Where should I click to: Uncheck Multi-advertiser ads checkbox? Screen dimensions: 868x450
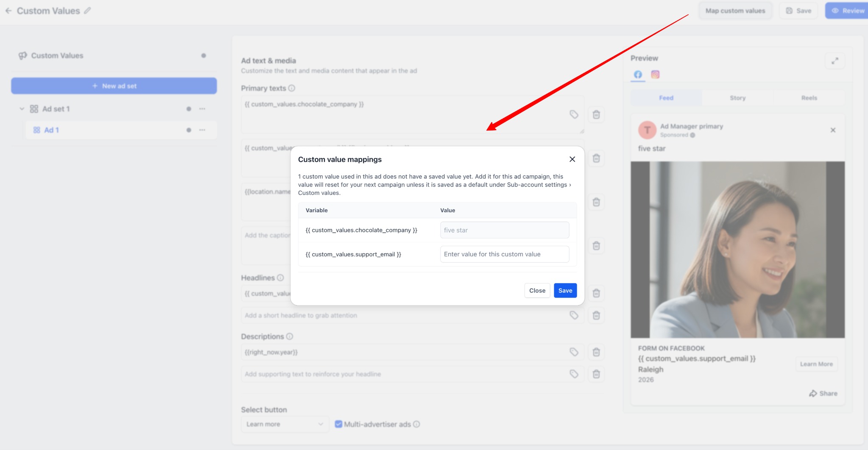coord(338,424)
